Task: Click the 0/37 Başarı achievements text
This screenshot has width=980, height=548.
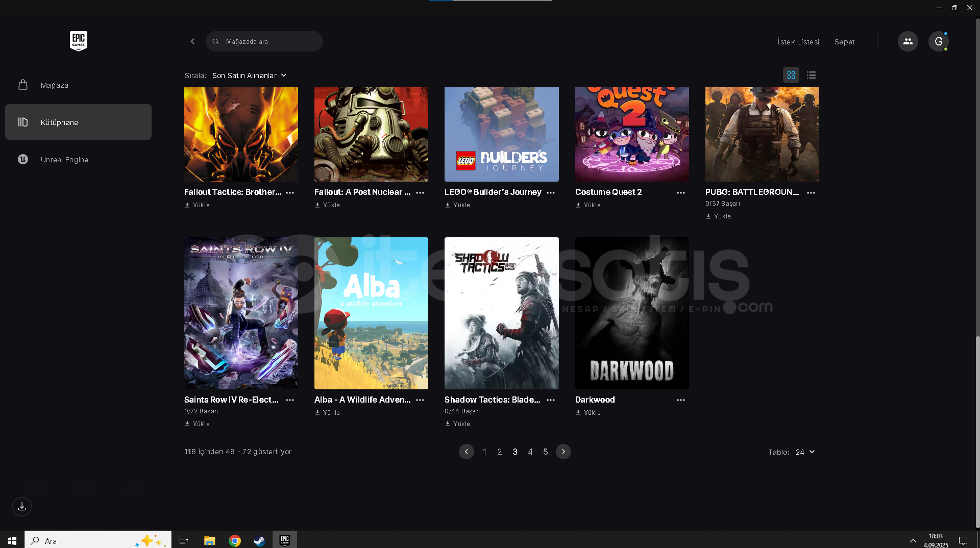Action: click(723, 204)
